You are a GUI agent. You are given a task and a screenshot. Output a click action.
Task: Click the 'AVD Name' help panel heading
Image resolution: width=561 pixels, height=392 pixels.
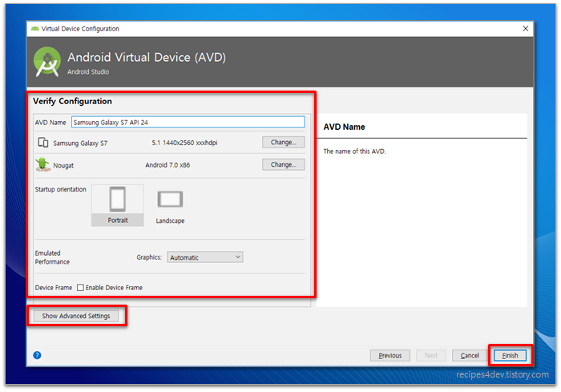(x=344, y=127)
